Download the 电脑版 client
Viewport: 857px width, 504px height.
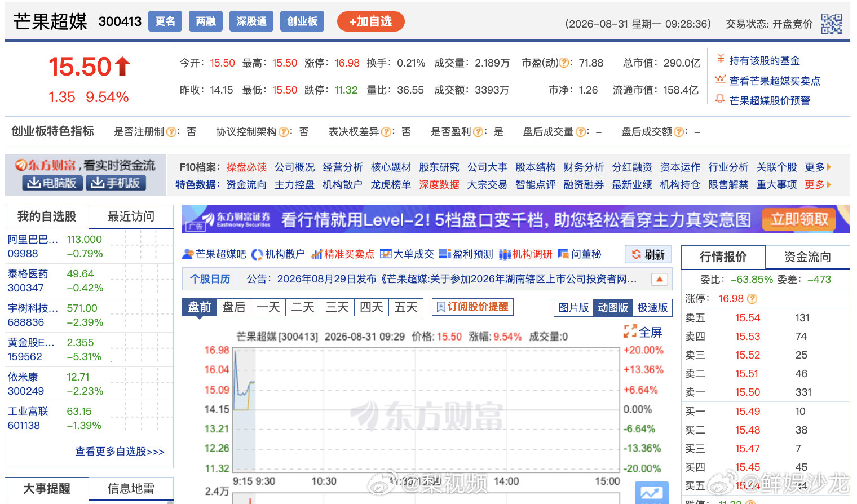click(x=52, y=183)
